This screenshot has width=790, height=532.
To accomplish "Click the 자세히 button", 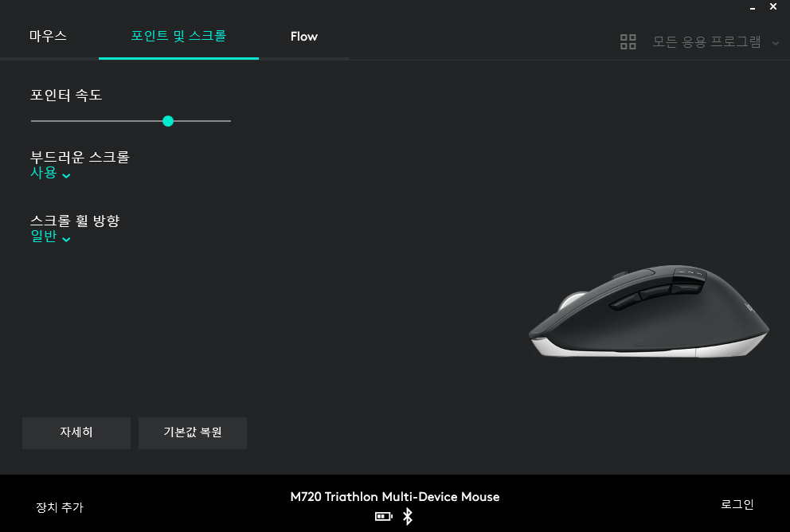I will tap(76, 432).
